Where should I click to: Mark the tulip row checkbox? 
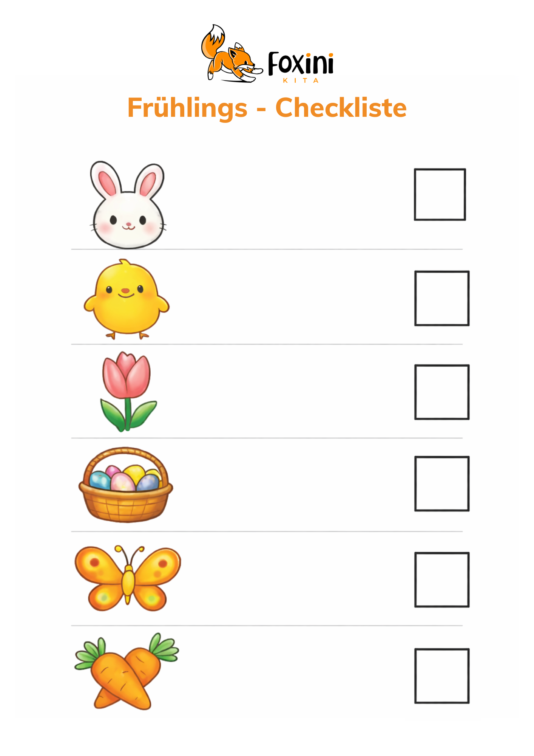click(441, 392)
